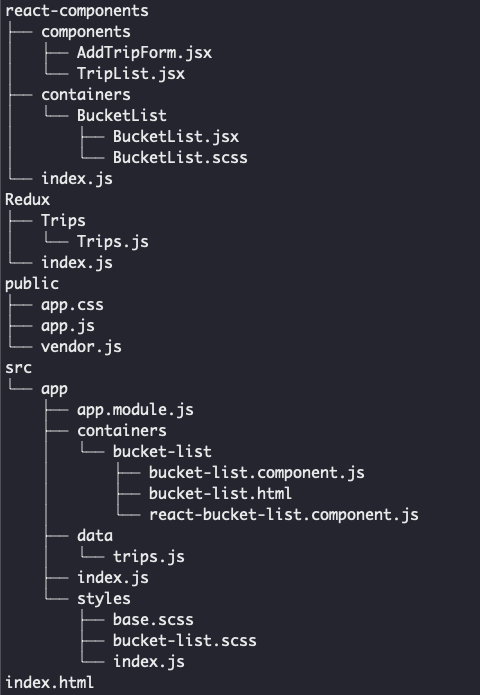This screenshot has height=695, width=480.
Task: Select the BucketList.scss file
Action: [180, 157]
